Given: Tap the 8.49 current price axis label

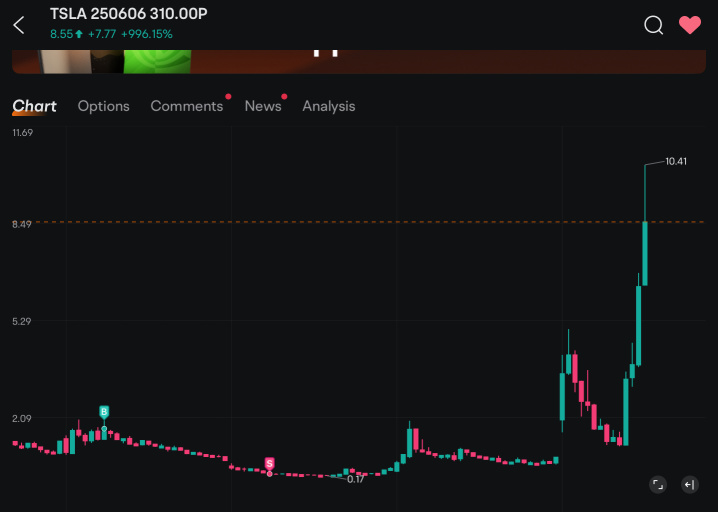Looking at the screenshot, I should (x=22, y=224).
